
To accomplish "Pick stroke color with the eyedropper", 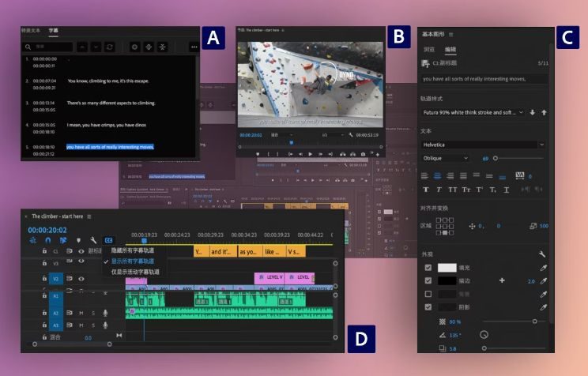I will click(x=543, y=280).
